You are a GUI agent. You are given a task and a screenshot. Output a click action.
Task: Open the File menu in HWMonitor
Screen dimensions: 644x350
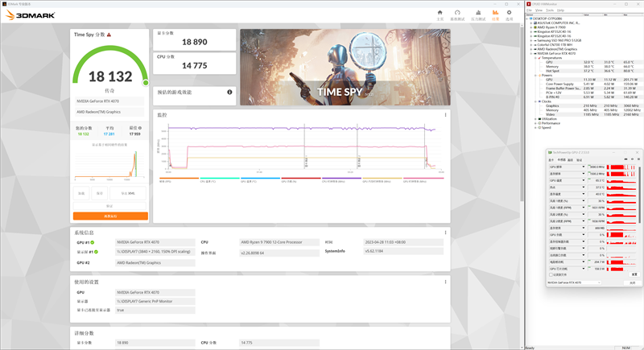pyautogui.click(x=529, y=10)
